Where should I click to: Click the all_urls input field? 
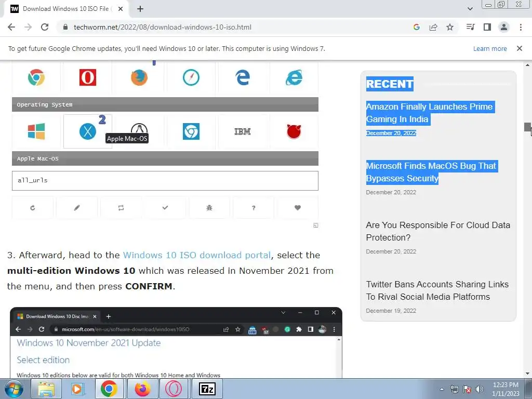165,180
